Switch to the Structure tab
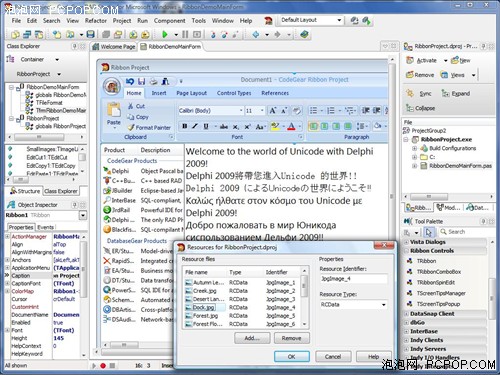This screenshot has width=500, height=375. coord(25,191)
